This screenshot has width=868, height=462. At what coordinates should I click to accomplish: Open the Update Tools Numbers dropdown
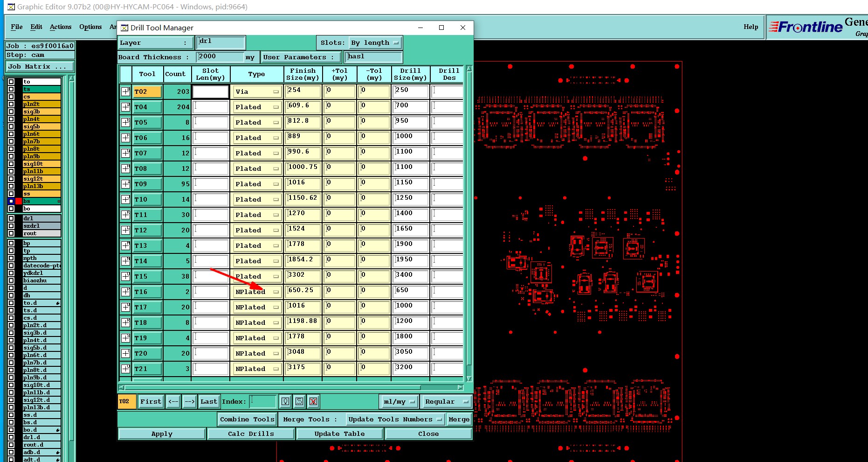point(395,419)
